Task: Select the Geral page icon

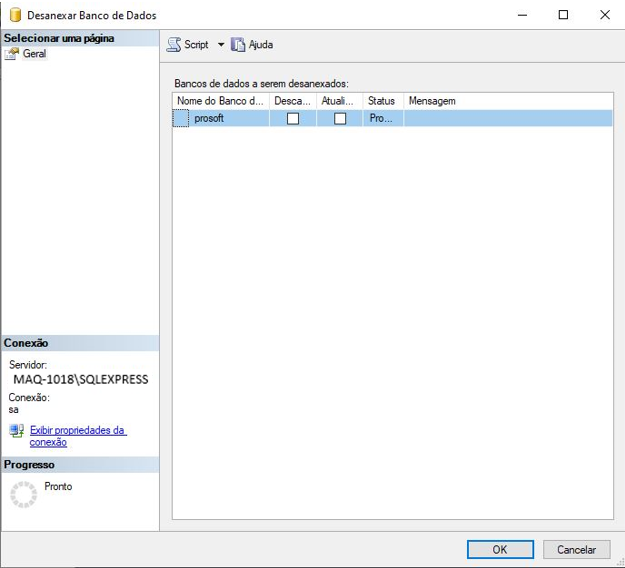Action: (13, 54)
